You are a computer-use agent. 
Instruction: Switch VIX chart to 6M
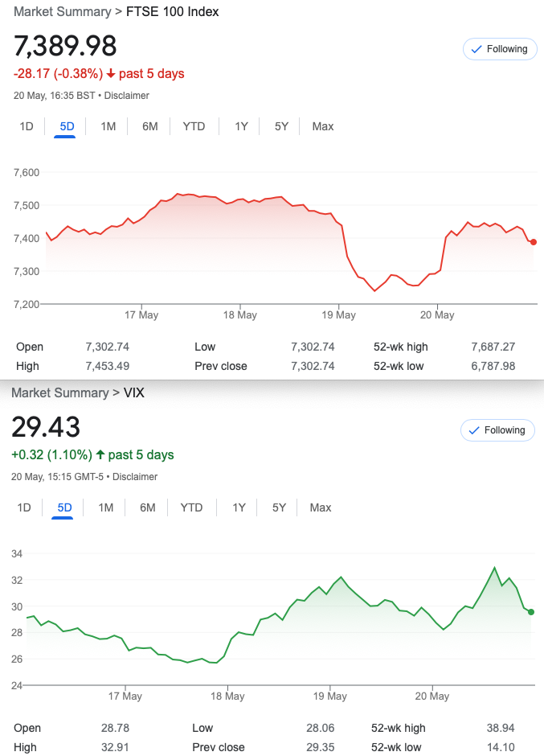click(147, 507)
